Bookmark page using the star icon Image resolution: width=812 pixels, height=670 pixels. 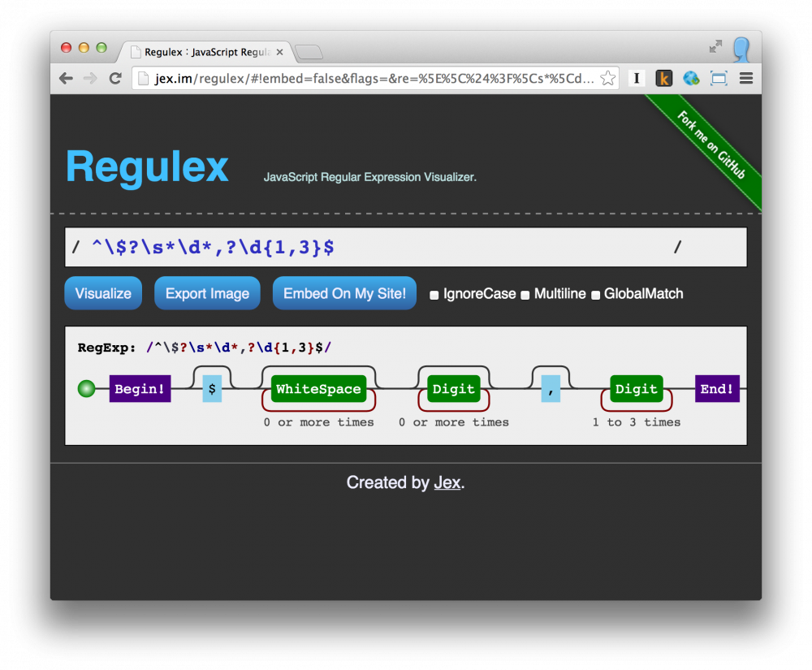(607, 79)
